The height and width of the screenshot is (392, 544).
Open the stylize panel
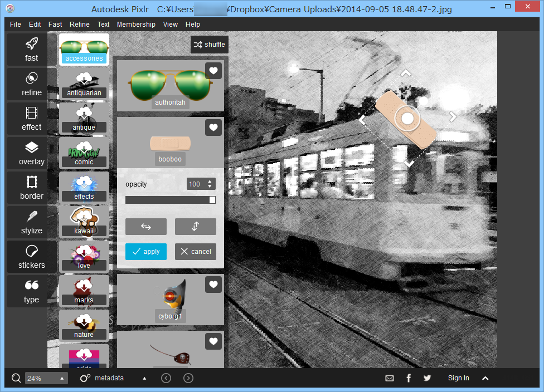[31, 222]
